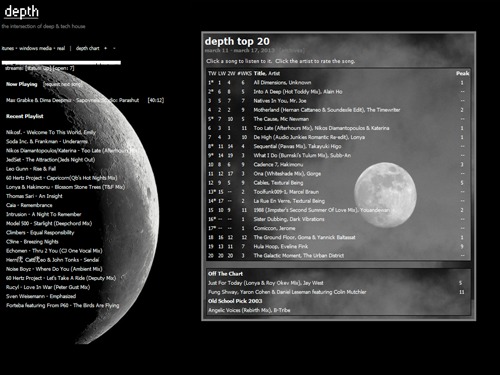Select playlist entry JedSet - The Attraction
This screenshot has width=500, height=375.
tap(50, 160)
